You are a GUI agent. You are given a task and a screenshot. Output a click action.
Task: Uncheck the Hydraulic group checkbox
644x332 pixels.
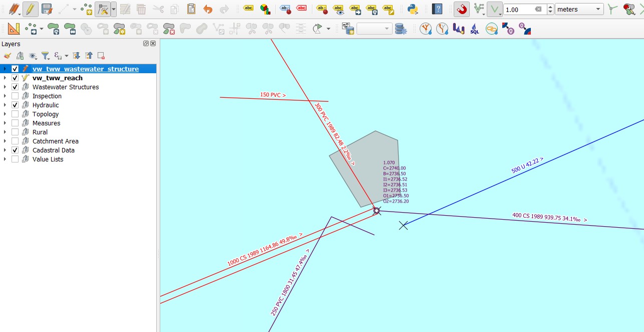15,105
